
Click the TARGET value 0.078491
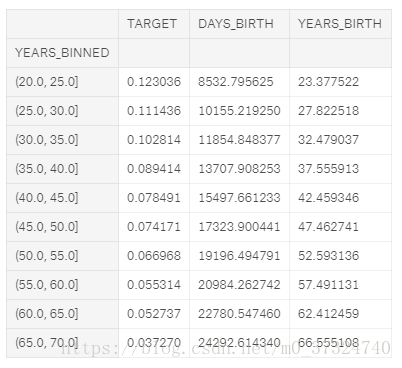154,198
